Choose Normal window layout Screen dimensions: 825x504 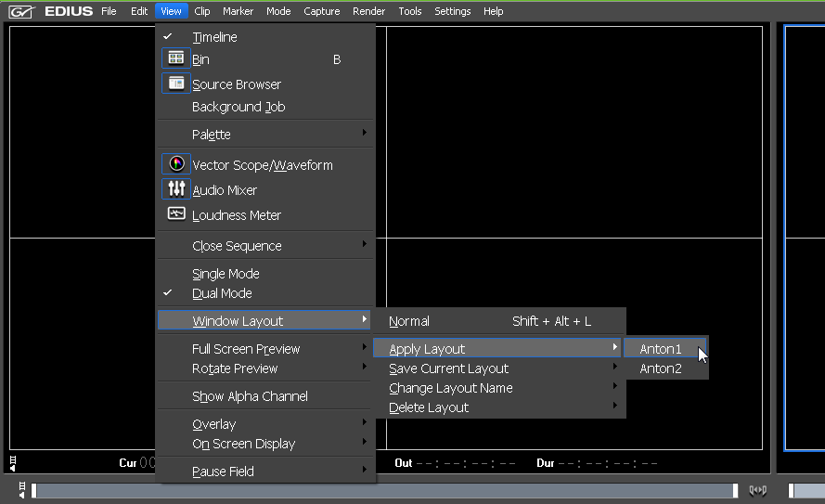point(409,321)
